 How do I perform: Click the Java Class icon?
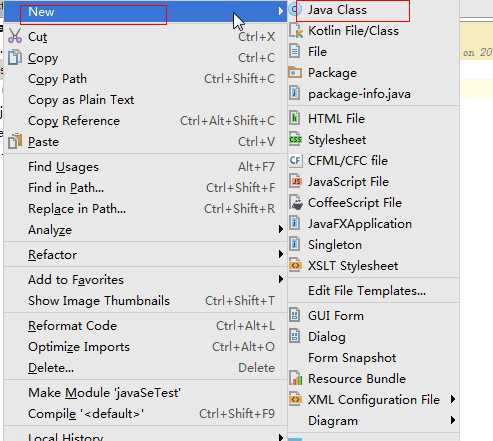coord(294,10)
